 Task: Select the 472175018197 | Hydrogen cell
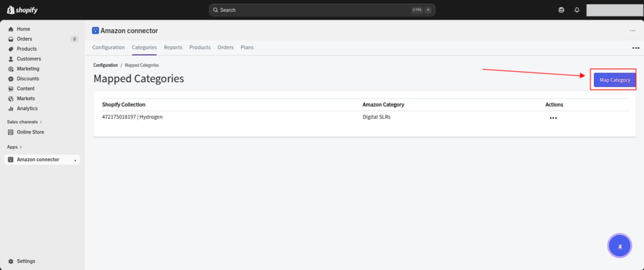[x=132, y=117]
